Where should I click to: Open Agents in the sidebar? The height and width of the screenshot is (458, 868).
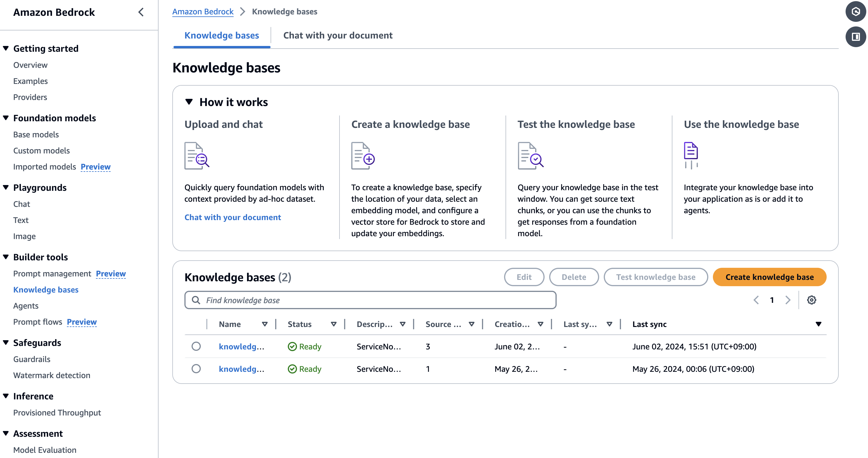coord(26,306)
